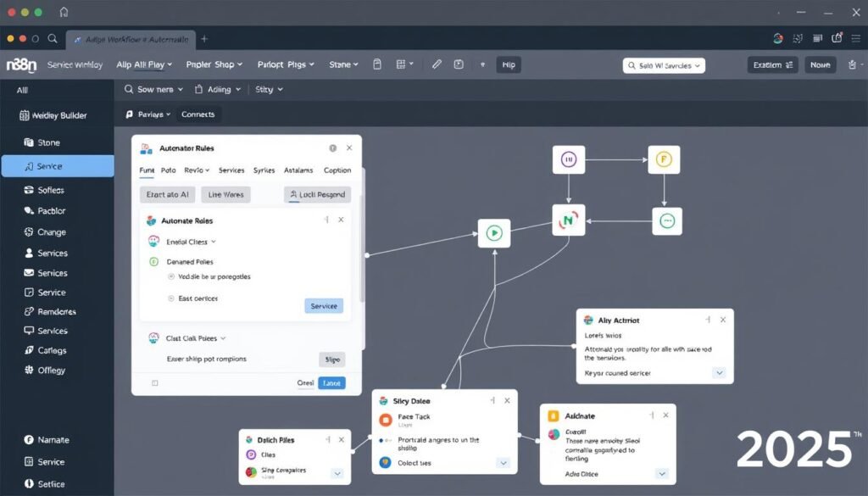Open the 'Stane' toolbar dropdown
Image resolution: width=868 pixels, height=496 pixels.
click(343, 64)
